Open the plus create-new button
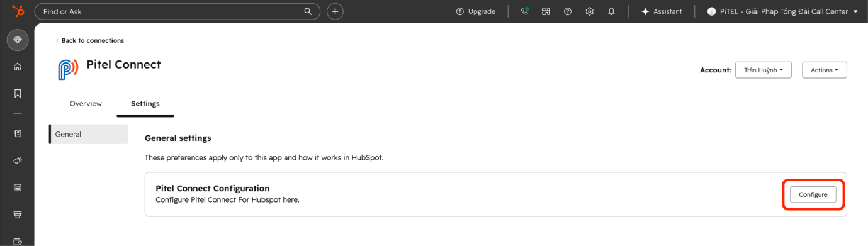 tap(335, 11)
